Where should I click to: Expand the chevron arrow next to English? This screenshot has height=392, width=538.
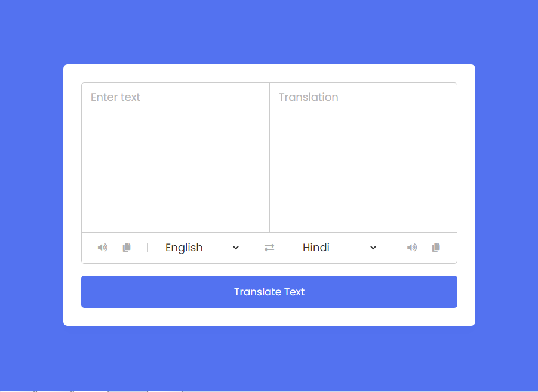(x=236, y=248)
